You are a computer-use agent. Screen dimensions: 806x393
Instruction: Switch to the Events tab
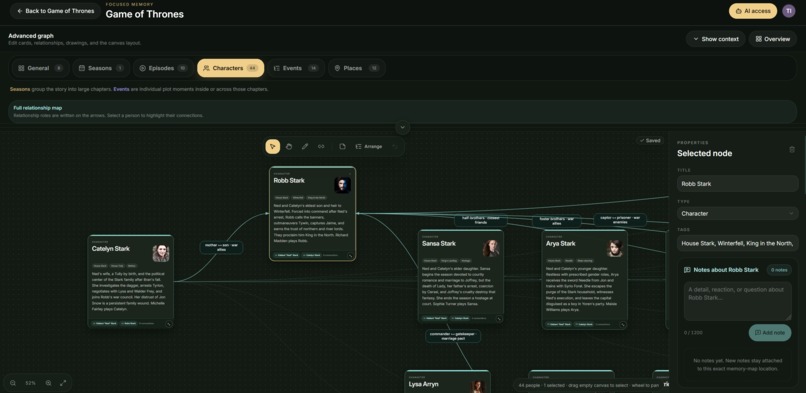[296, 68]
